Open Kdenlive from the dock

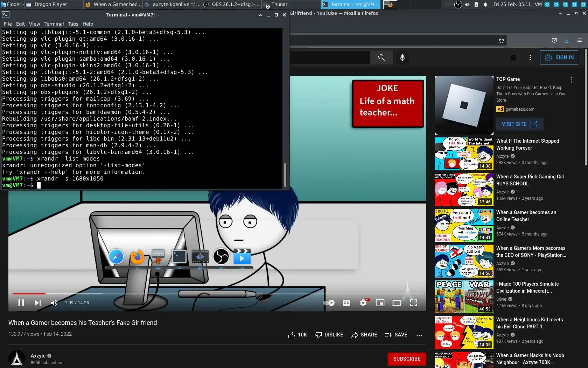coord(200,257)
